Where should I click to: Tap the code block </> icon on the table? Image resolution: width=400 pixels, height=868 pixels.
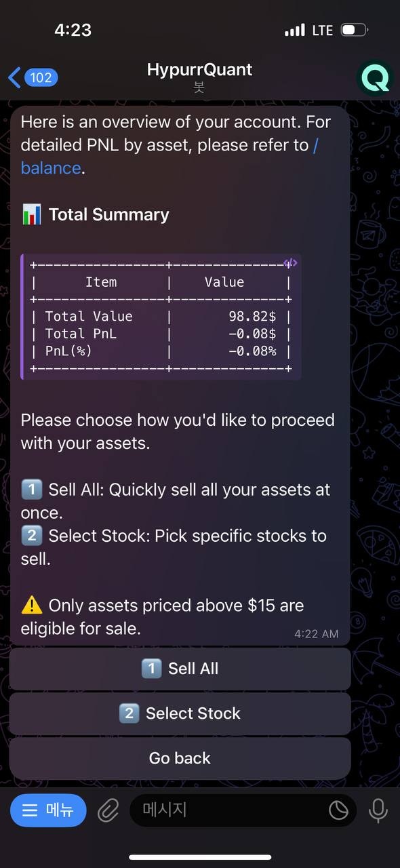point(290,262)
